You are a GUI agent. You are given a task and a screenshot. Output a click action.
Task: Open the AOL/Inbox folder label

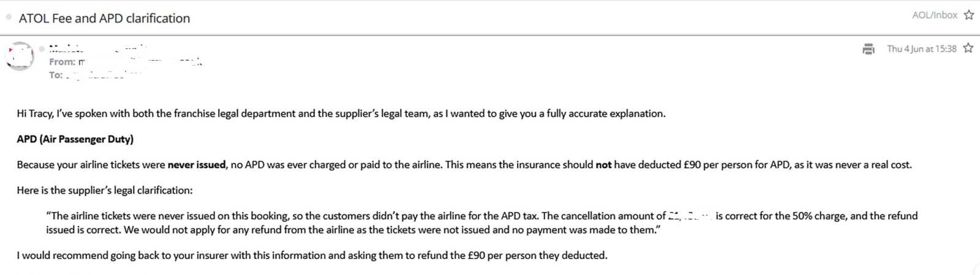935,15
